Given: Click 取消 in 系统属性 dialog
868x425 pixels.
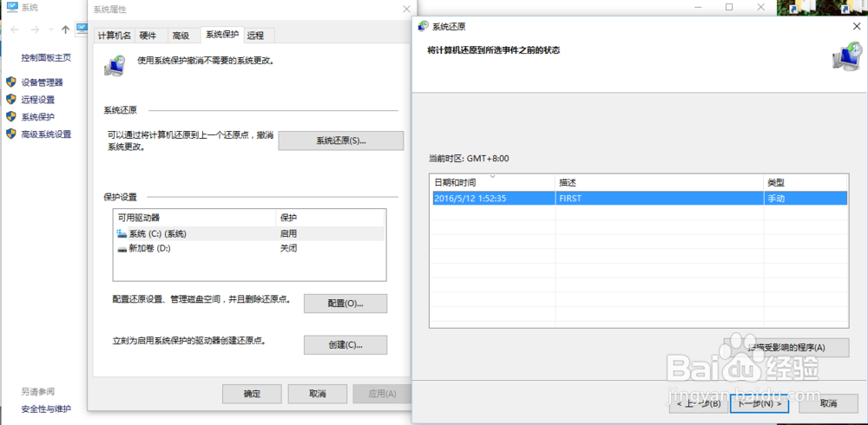Looking at the screenshot, I should tap(317, 394).
